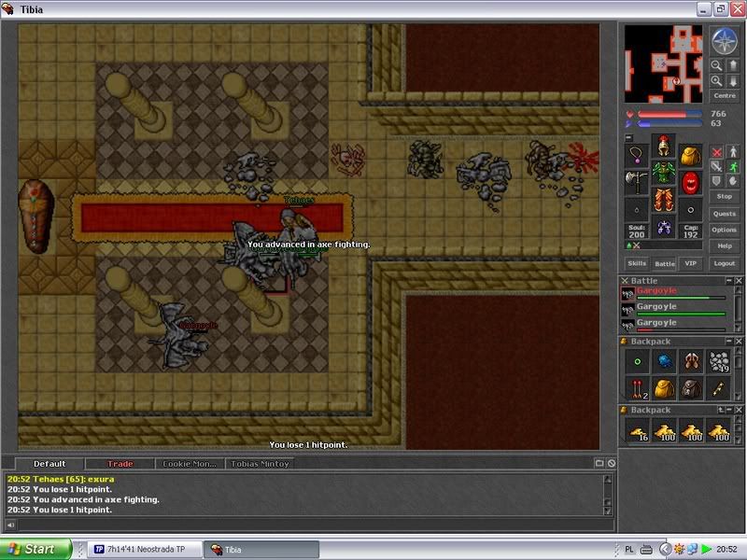Close the first Backpack window
The width and height of the screenshot is (747, 560).
click(x=739, y=342)
